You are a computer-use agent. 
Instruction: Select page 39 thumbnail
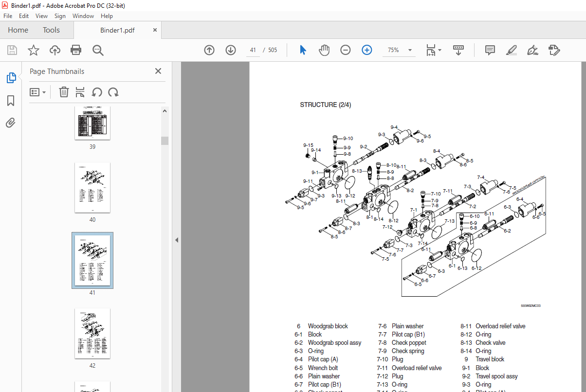pyautogui.click(x=92, y=123)
